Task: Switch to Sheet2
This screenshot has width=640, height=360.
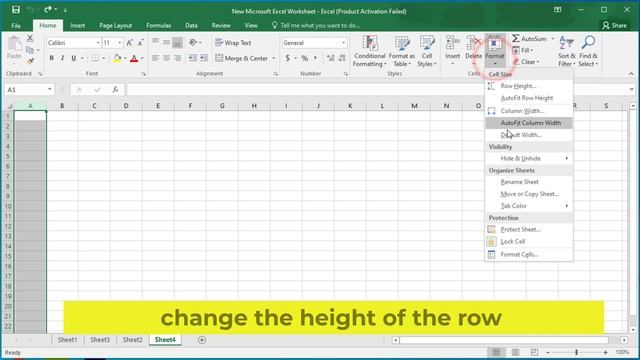Action: [133, 340]
